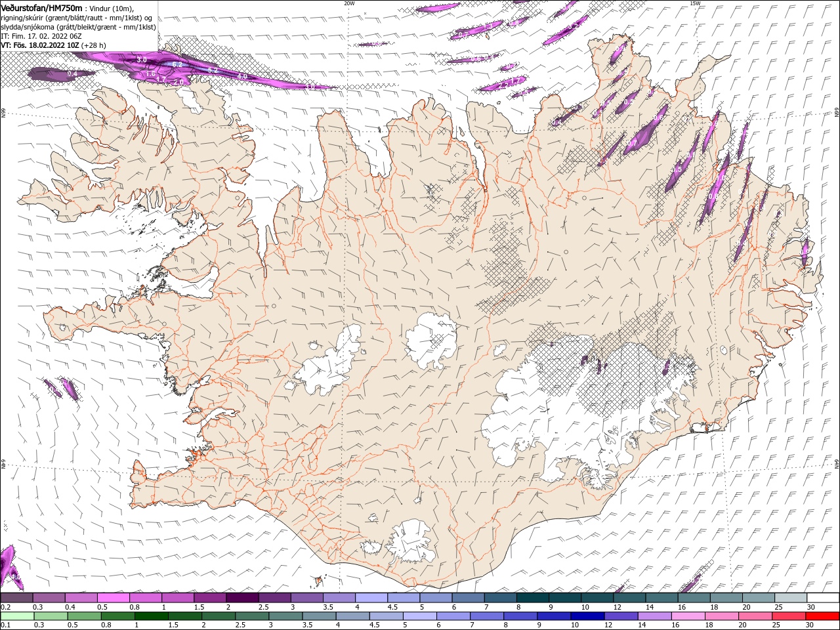The width and height of the screenshot is (840, 630).
Task: Select the bright pink upper swatch between 0.5 and 0.8
Action: (113, 597)
